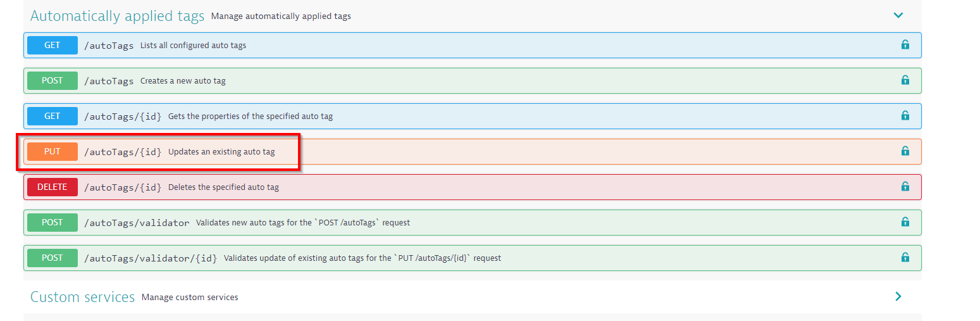Open the Automatically applied tags heading link
The height and width of the screenshot is (321, 980).
(117, 16)
